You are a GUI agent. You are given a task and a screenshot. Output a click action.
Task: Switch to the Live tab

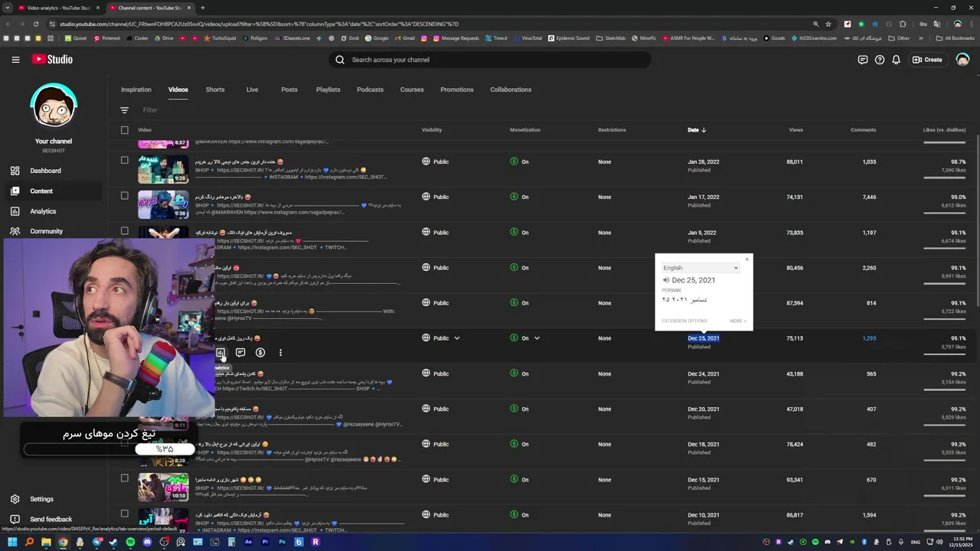(252, 90)
